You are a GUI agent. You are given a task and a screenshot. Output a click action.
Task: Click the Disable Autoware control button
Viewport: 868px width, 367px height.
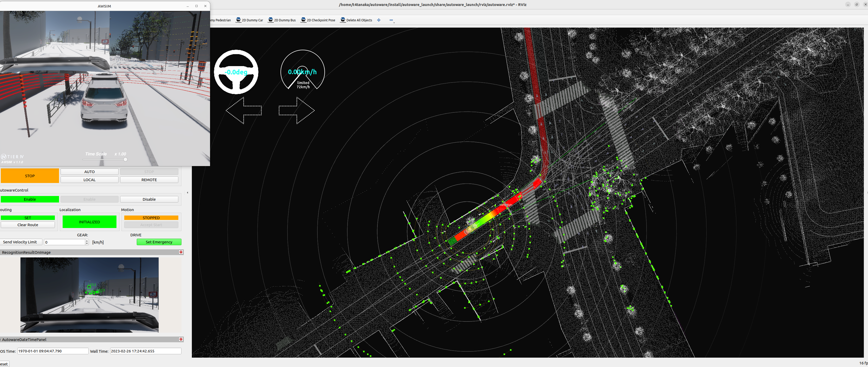[x=149, y=199]
